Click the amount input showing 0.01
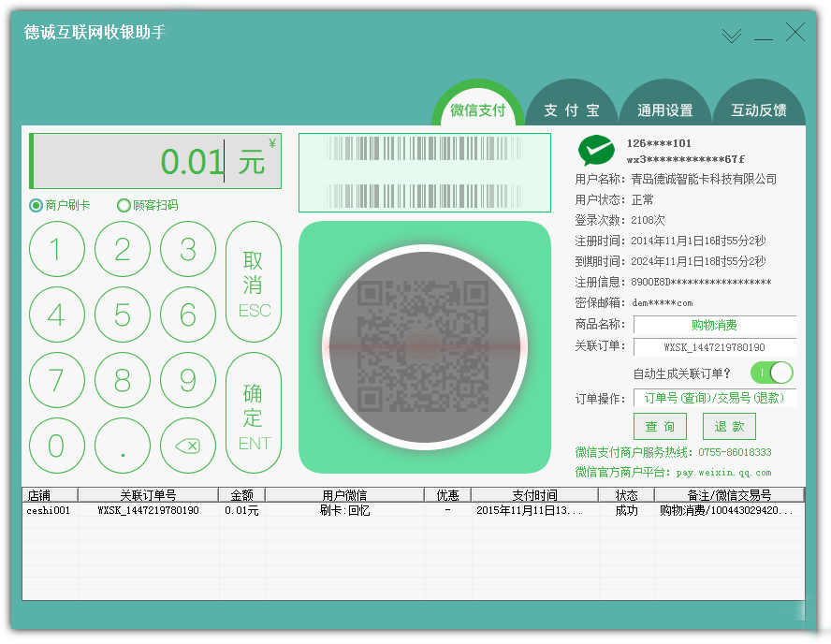831x644 pixels. coord(155,161)
